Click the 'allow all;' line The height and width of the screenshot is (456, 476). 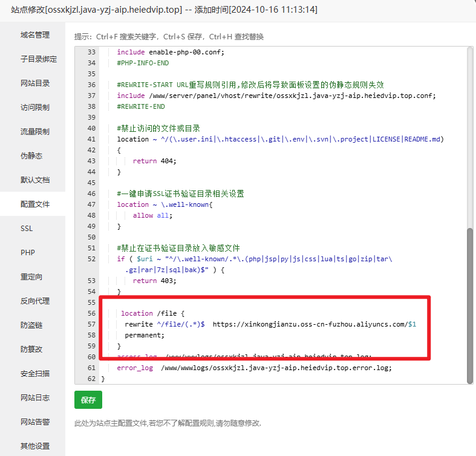coord(152,215)
